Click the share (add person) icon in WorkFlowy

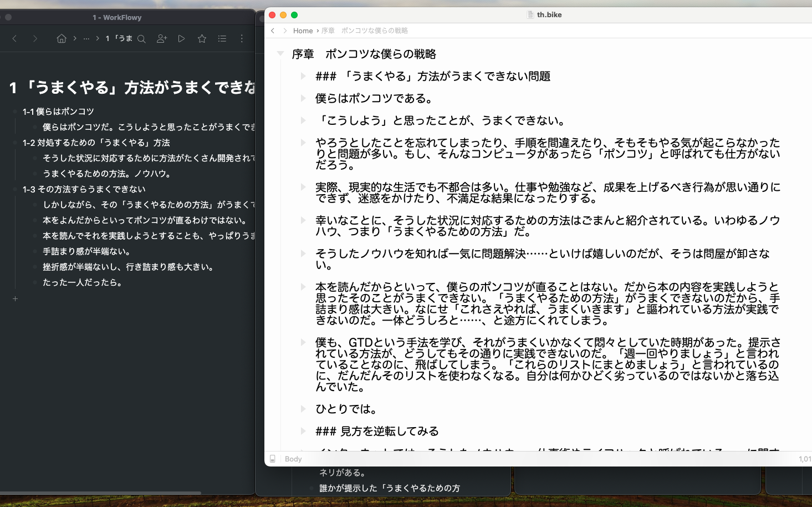(x=161, y=39)
